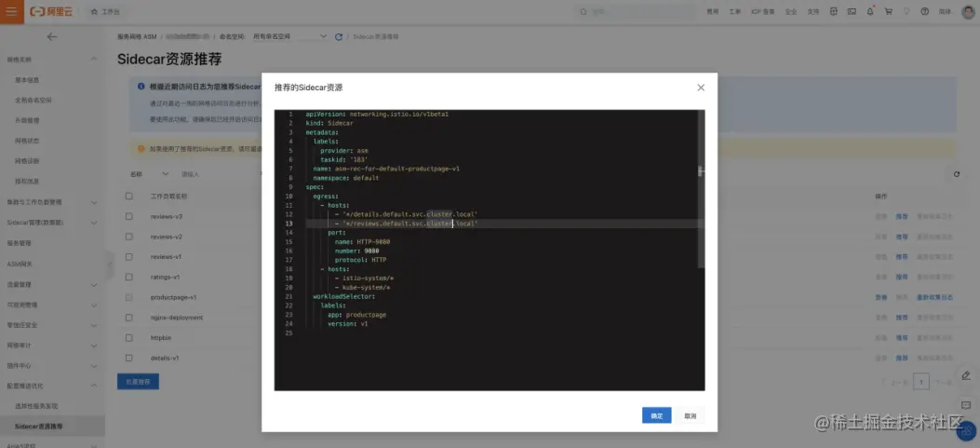Refresh the workload table with reload icon
The height and width of the screenshot is (448, 980).
[x=956, y=174]
